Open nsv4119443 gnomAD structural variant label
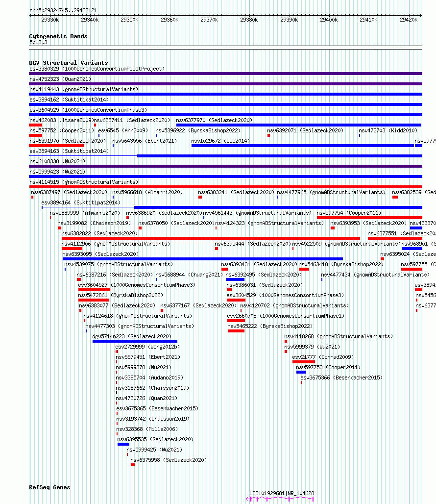 [84, 89]
